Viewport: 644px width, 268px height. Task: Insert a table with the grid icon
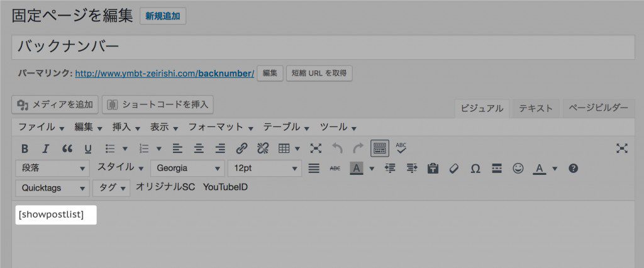tap(284, 148)
